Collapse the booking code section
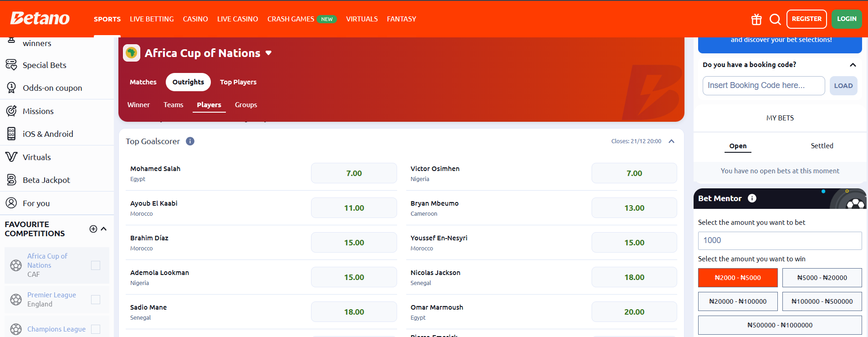This screenshot has height=337, width=868. point(853,65)
